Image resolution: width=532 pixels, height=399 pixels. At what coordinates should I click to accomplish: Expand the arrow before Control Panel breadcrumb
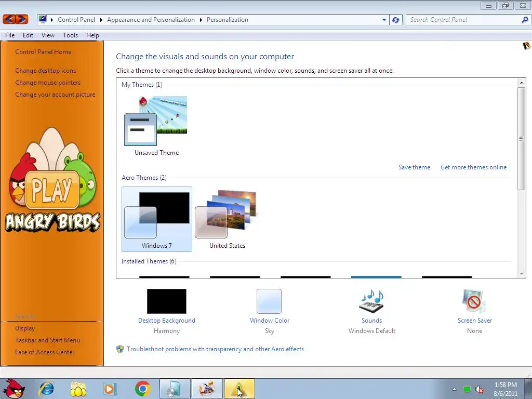(52, 20)
